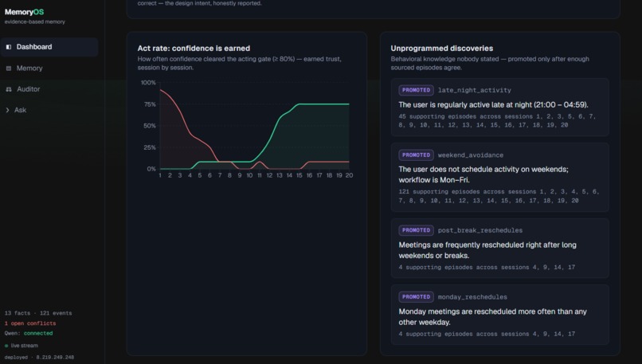Click the green line plateau on the chart
Image resolution: width=642 pixels, height=364 pixels.
click(323, 104)
